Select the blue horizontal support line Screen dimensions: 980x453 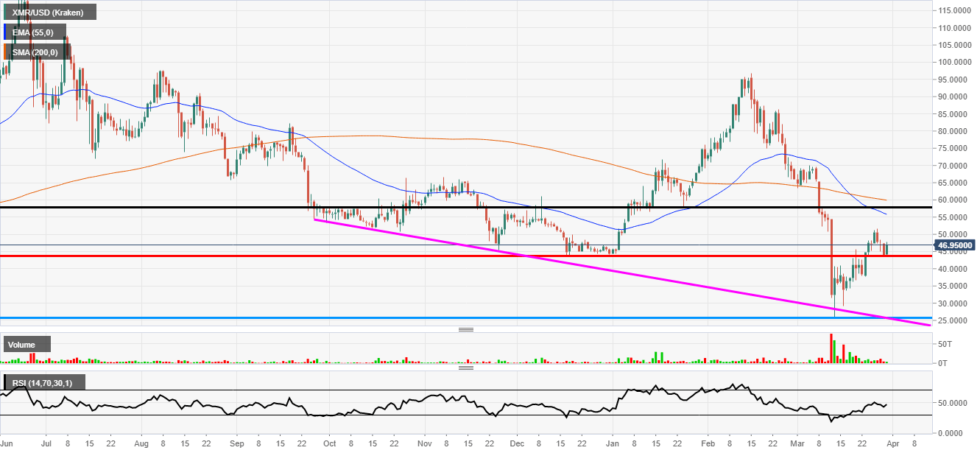pos(442,317)
